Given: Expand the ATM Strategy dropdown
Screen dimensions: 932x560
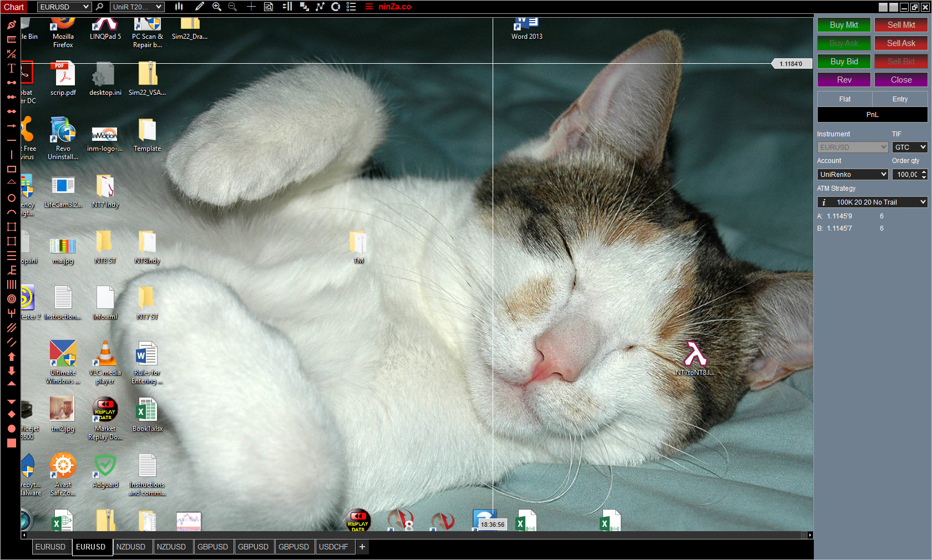Looking at the screenshot, I should point(872,202).
